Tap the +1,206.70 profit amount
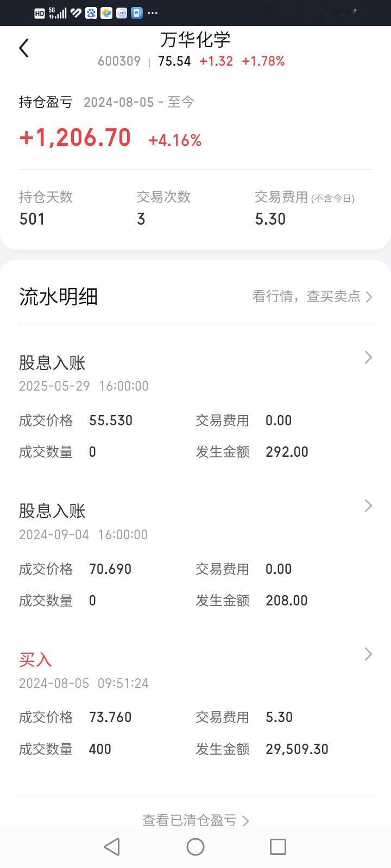Viewport: 391px width, 868px height. click(75, 138)
